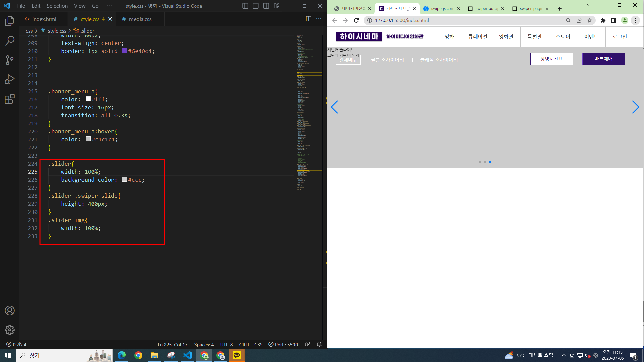Open the Extensions view icon

pyautogui.click(x=10, y=99)
